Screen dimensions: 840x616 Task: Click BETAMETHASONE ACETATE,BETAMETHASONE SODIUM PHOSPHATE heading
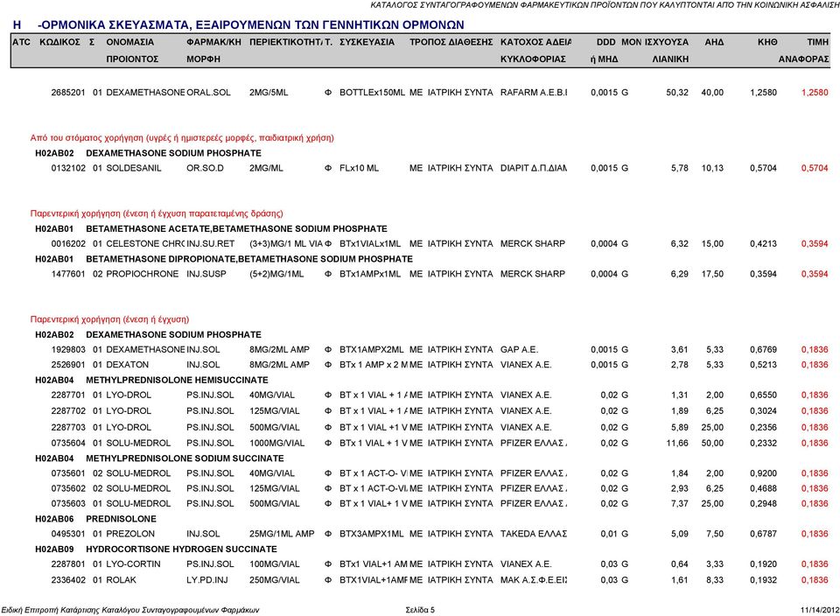[236, 228]
